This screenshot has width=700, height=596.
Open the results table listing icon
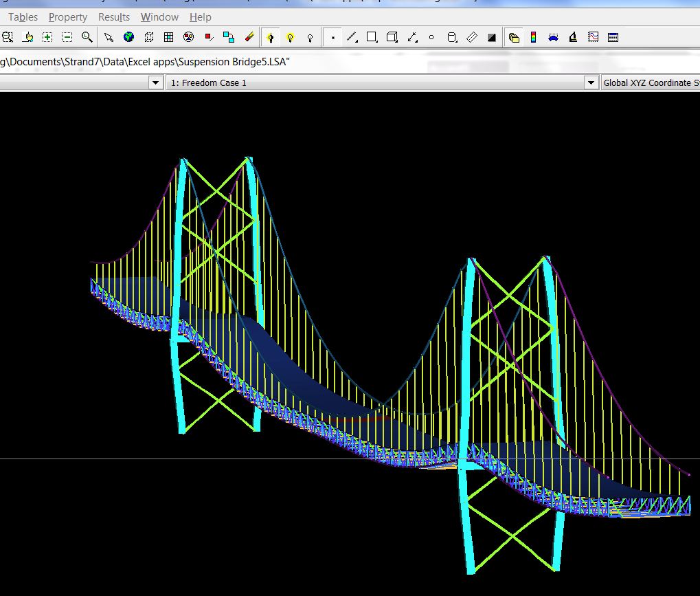pos(613,37)
